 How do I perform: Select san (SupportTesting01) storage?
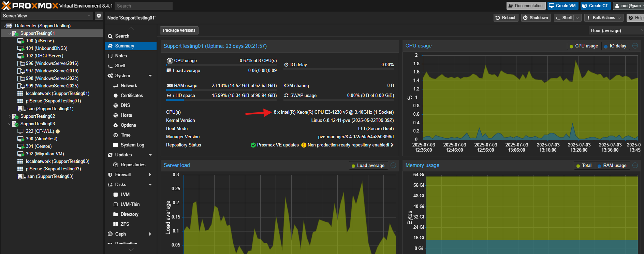point(50,109)
